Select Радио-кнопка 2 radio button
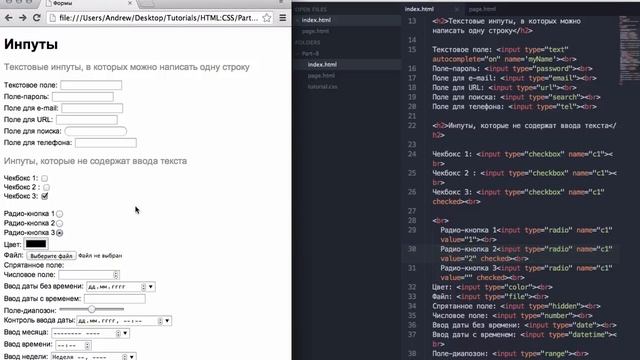Image resolution: width=640 pixels, height=360 pixels. (60, 223)
